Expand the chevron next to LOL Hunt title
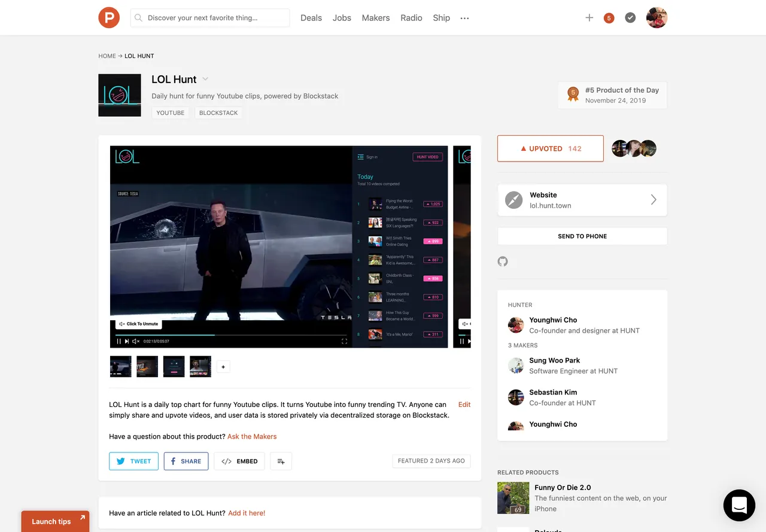This screenshot has height=532, width=766. point(205,79)
